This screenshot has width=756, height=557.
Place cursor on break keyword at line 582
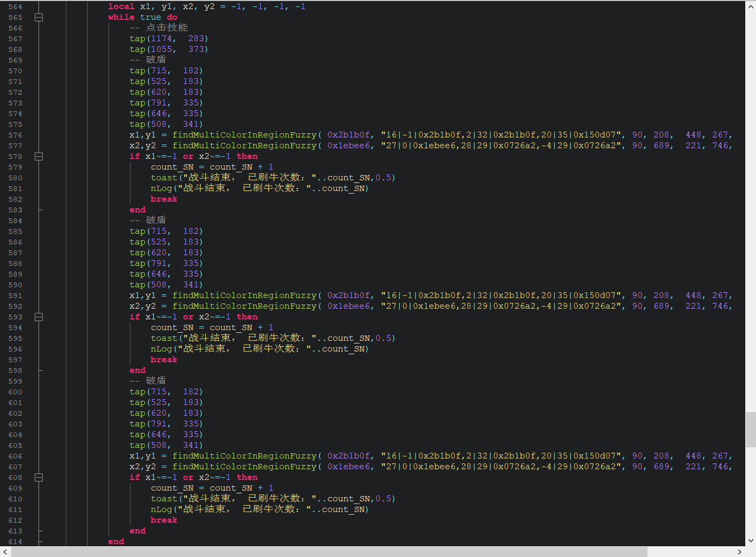(x=164, y=199)
